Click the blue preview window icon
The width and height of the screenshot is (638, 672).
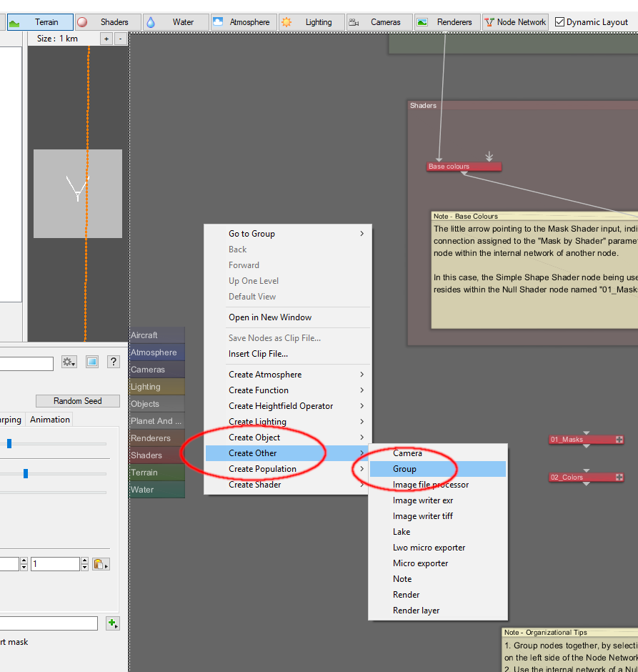[x=92, y=362]
